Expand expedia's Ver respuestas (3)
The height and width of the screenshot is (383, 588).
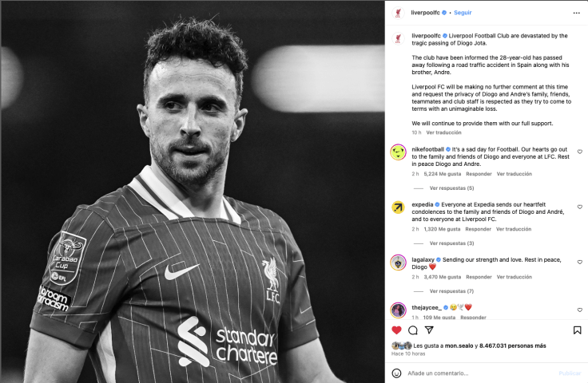[451, 243]
